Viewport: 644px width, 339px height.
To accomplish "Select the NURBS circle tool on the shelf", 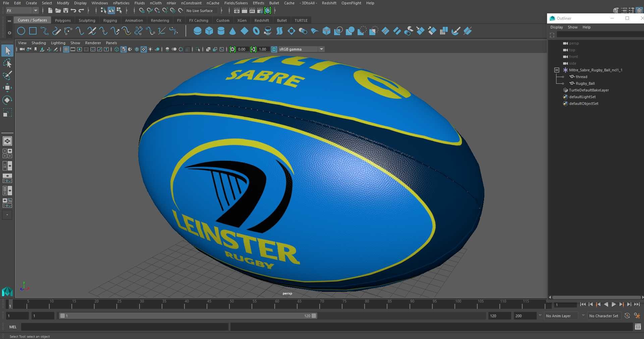I will pyautogui.click(x=21, y=31).
